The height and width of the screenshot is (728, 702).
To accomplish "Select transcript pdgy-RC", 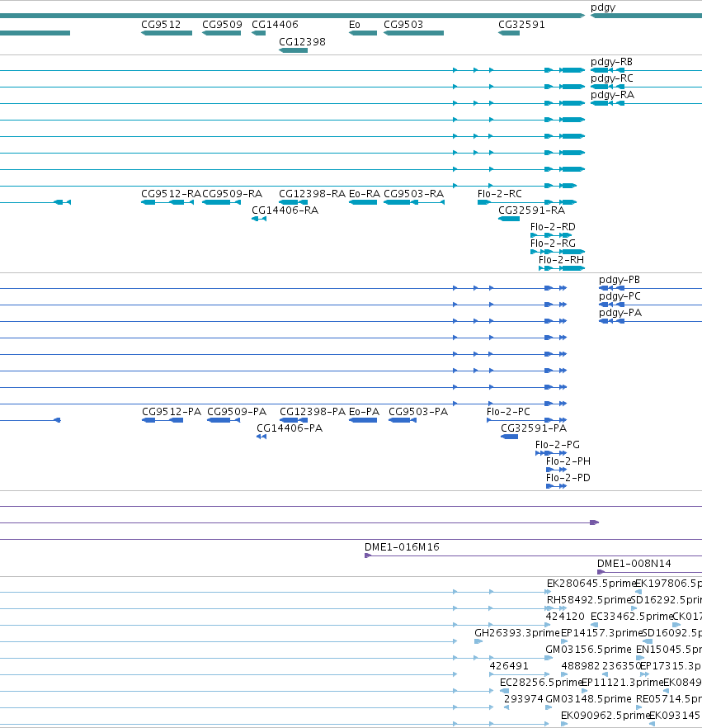I will tap(646, 87).
